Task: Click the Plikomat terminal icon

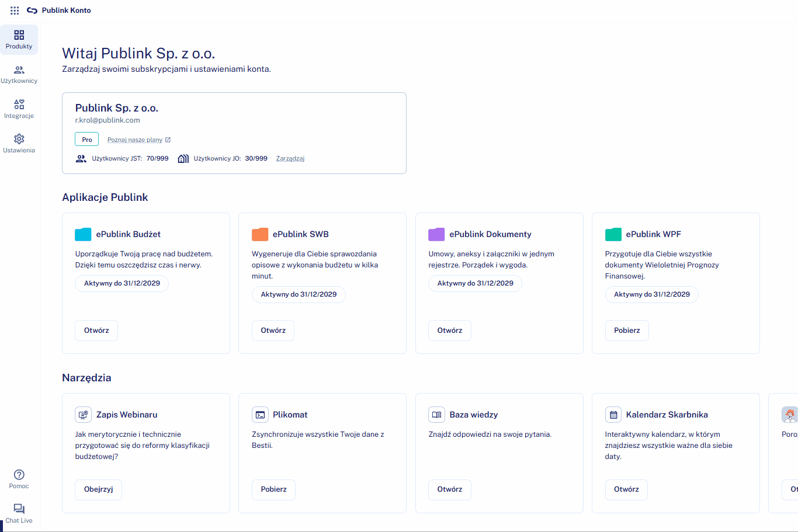Action: click(260, 415)
